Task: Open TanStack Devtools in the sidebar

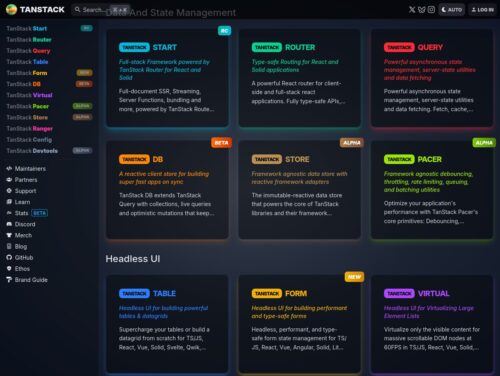Action: click(x=49, y=151)
